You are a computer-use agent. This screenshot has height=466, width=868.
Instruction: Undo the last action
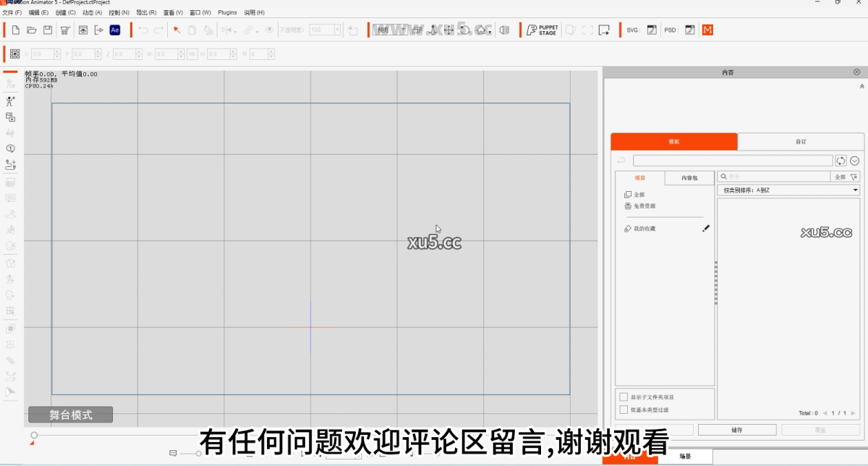142,30
